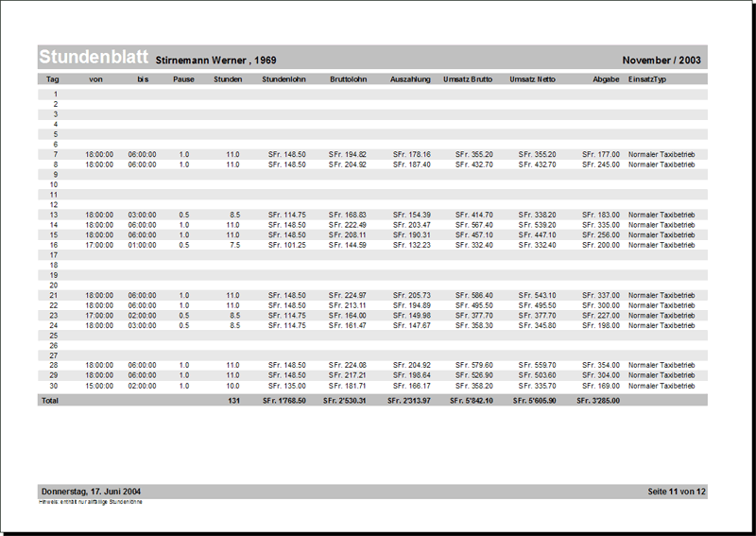Select total Umsatz Netto SFr. 5'605.90
Viewport: 756px width, 536px height.
pos(534,401)
